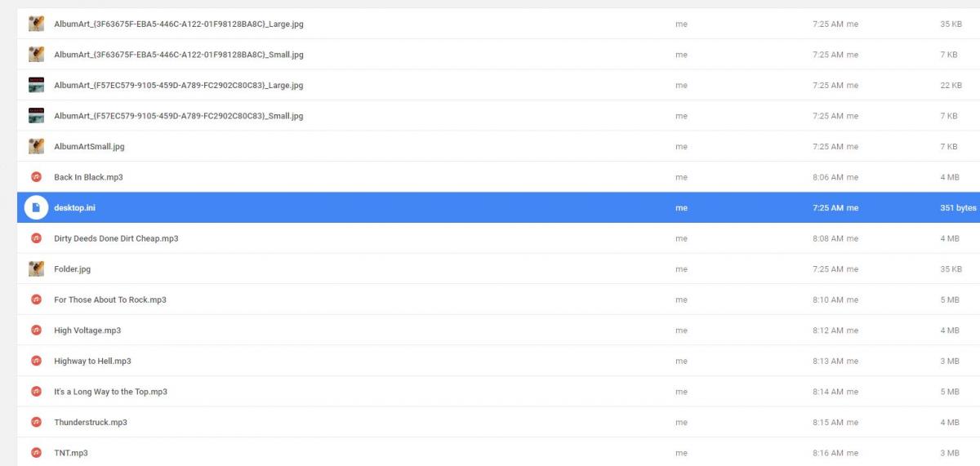Screen dimensions: 980x466
Task: Click the 8:10 AM modified time
Action: coord(828,300)
